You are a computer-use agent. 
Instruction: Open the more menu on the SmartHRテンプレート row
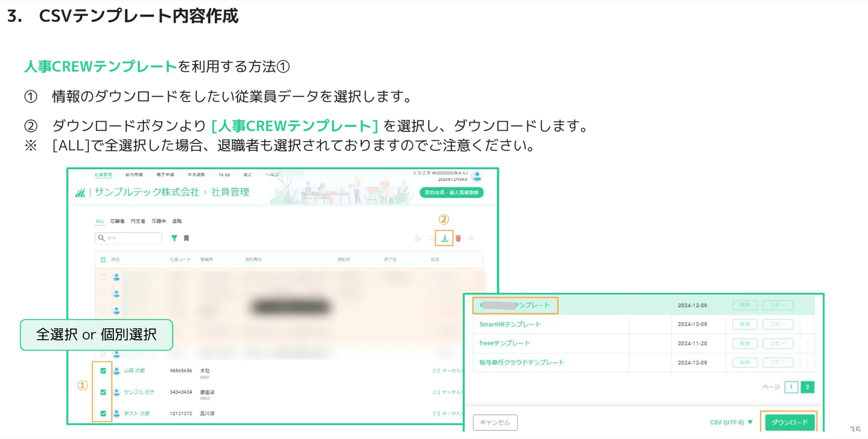click(x=807, y=325)
